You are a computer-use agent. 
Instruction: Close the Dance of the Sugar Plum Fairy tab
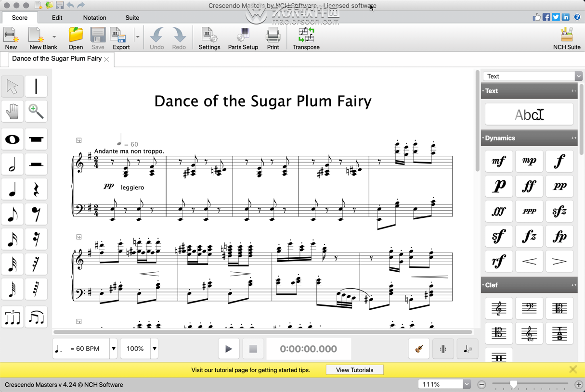click(x=106, y=59)
